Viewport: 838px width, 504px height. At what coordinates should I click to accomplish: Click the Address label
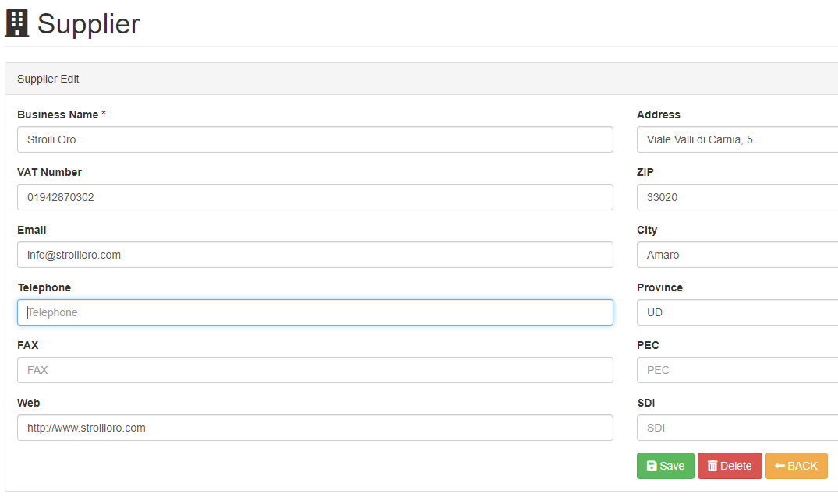[x=659, y=115]
